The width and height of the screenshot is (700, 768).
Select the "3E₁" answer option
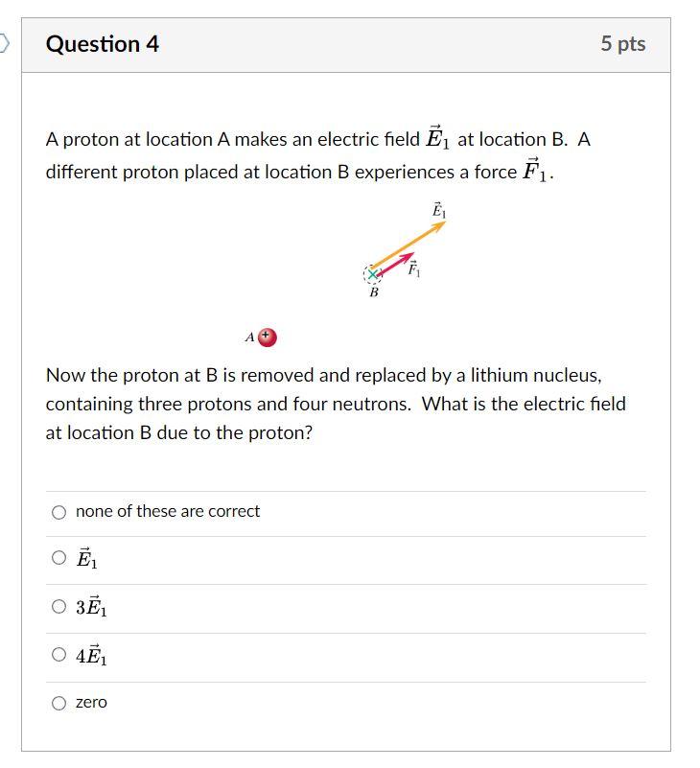(58, 607)
